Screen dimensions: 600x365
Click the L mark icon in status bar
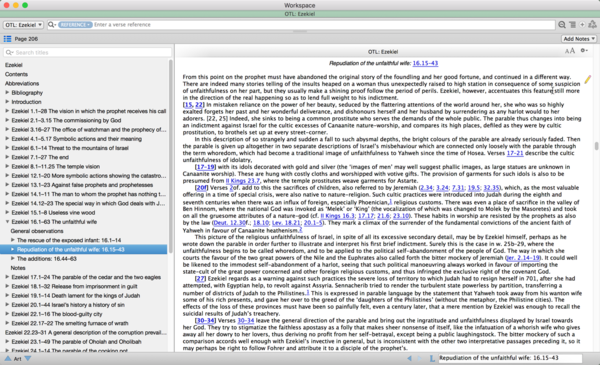(432, 358)
